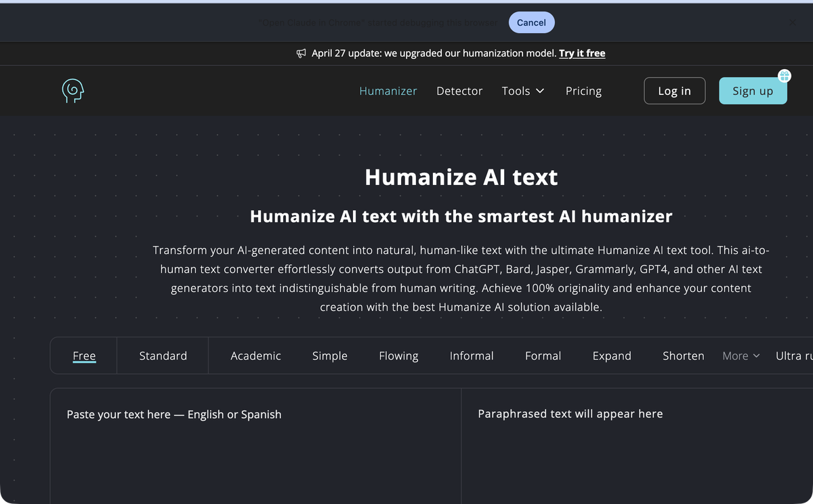Select the Free mode tab
This screenshot has width=813, height=504.
tap(84, 356)
